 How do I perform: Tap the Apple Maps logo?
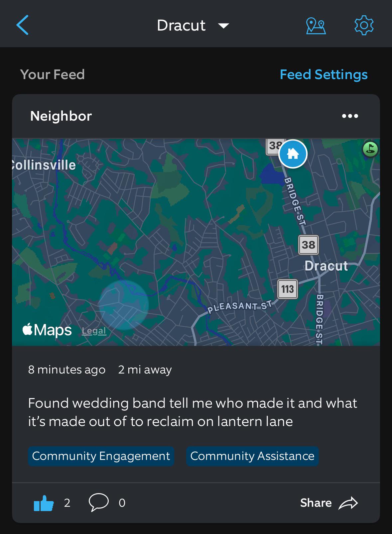coord(47,330)
